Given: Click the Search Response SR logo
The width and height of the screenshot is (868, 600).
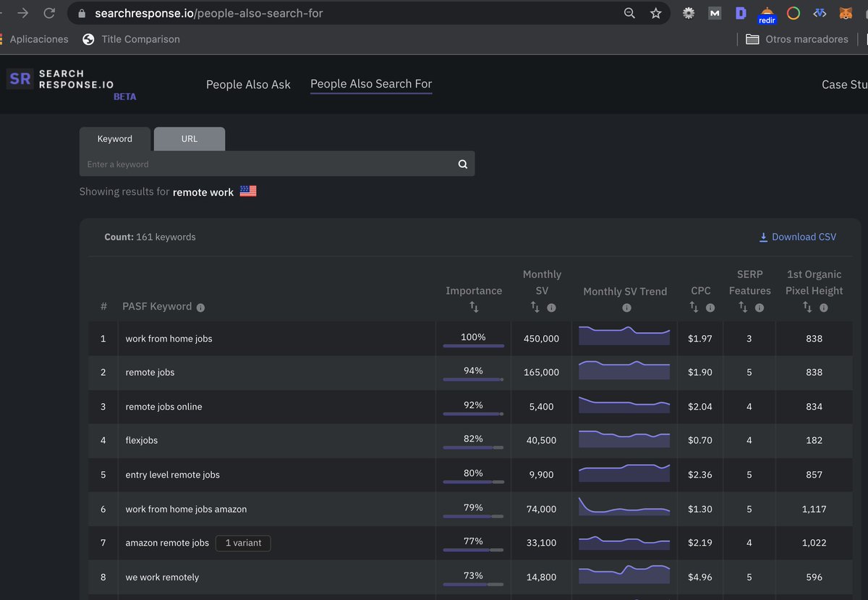Looking at the screenshot, I should tap(20, 79).
